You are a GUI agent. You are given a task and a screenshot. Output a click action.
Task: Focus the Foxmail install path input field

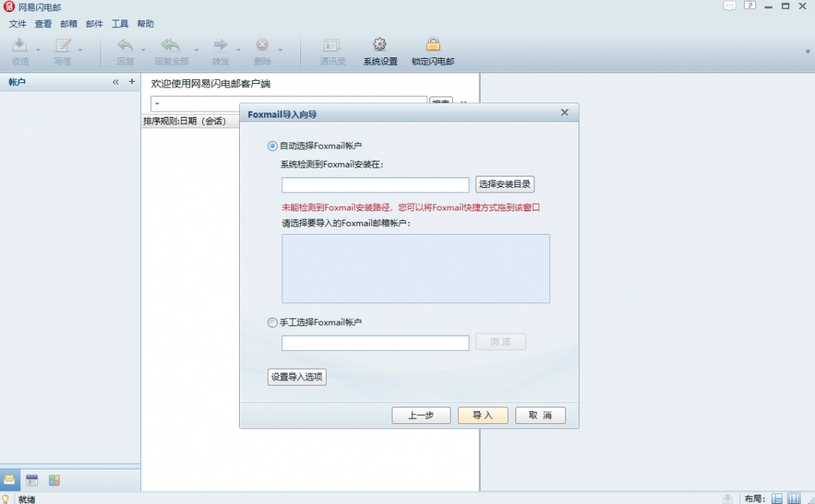tap(375, 185)
